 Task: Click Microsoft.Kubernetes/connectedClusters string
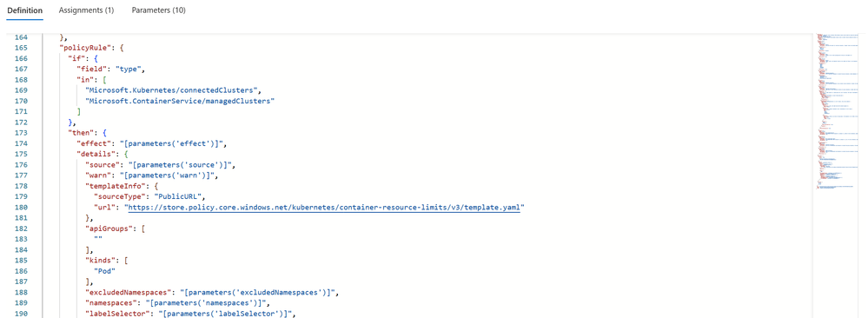pos(172,90)
